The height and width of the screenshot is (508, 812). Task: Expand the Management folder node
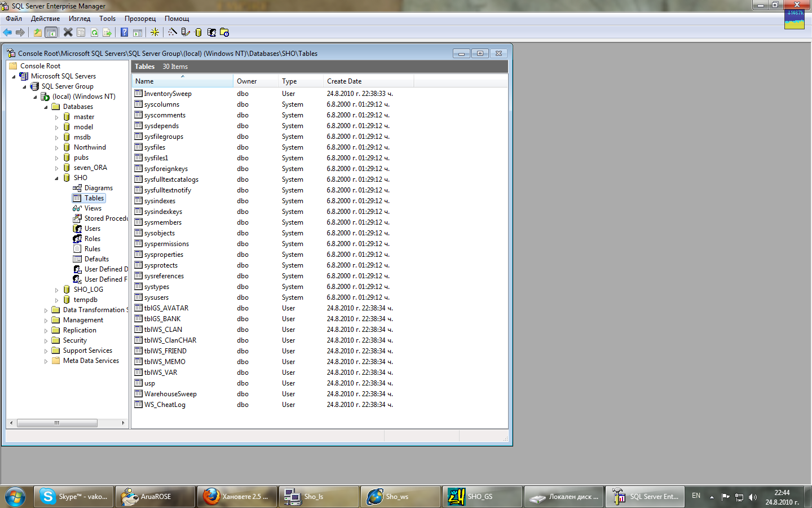(46, 321)
